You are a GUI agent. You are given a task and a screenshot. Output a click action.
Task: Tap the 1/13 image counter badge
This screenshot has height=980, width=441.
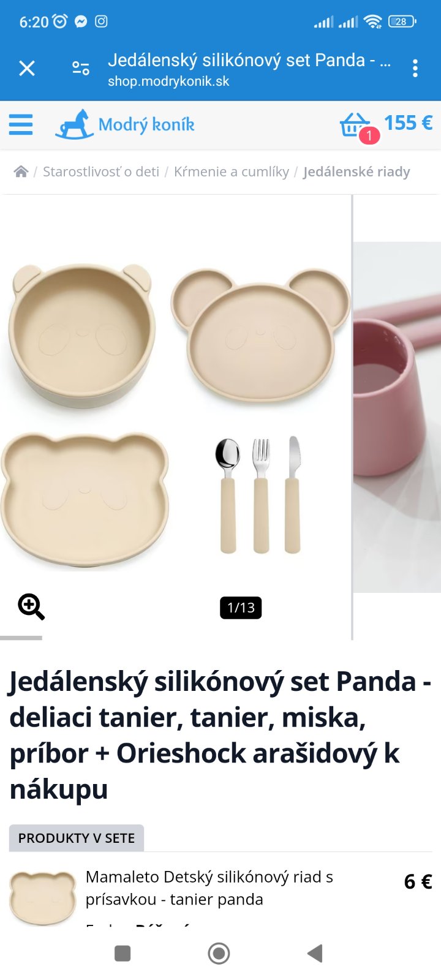click(x=241, y=608)
